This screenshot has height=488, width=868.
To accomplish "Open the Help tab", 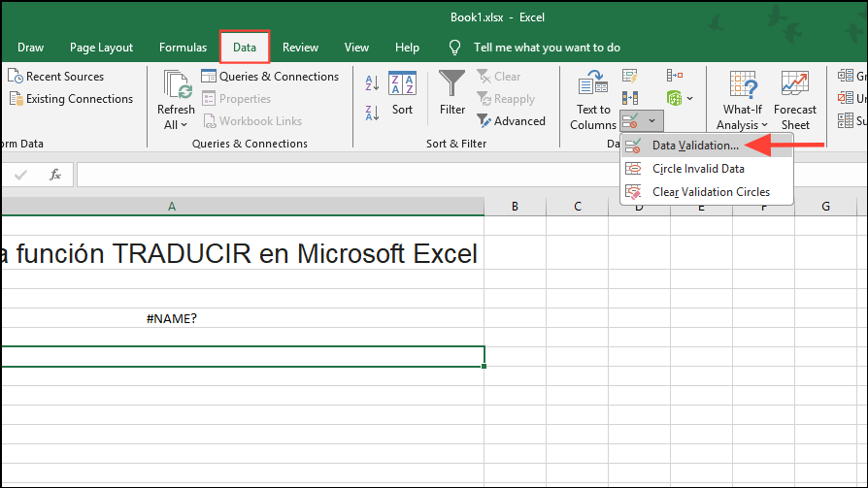I will (407, 48).
